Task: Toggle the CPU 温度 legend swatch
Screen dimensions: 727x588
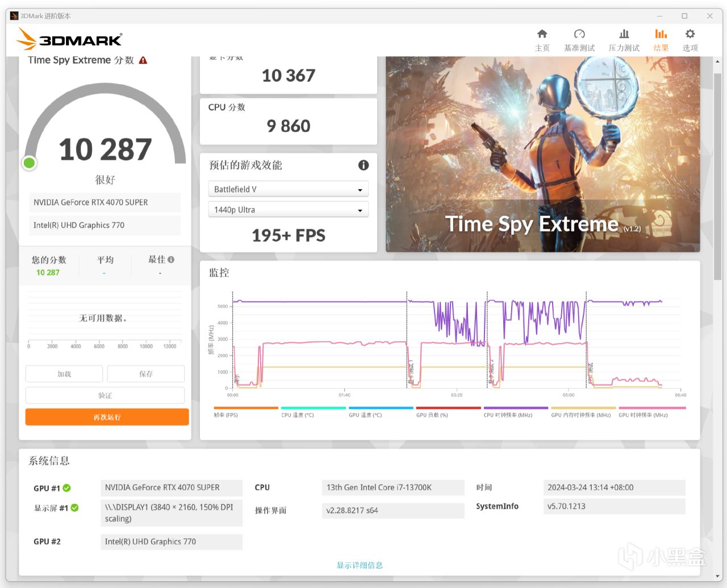Action: pyautogui.click(x=314, y=408)
